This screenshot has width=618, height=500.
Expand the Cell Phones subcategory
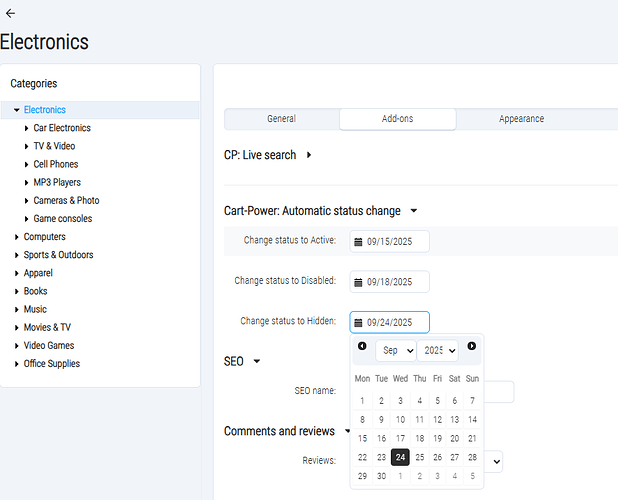click(x=27, y=164)
